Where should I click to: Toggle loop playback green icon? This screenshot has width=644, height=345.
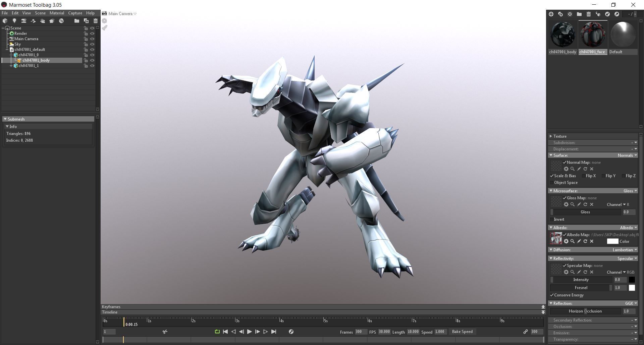(217, 332)
